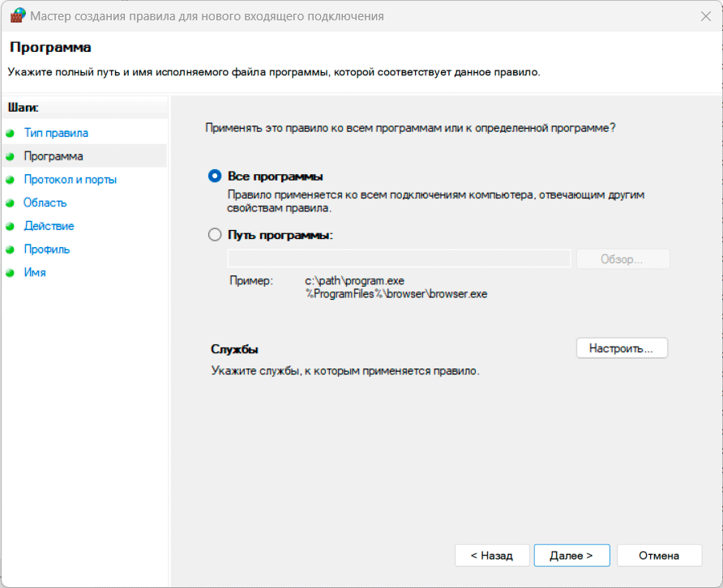Open the Тип правила step
This screenshot has width=723, height=588.
(56, 133)
